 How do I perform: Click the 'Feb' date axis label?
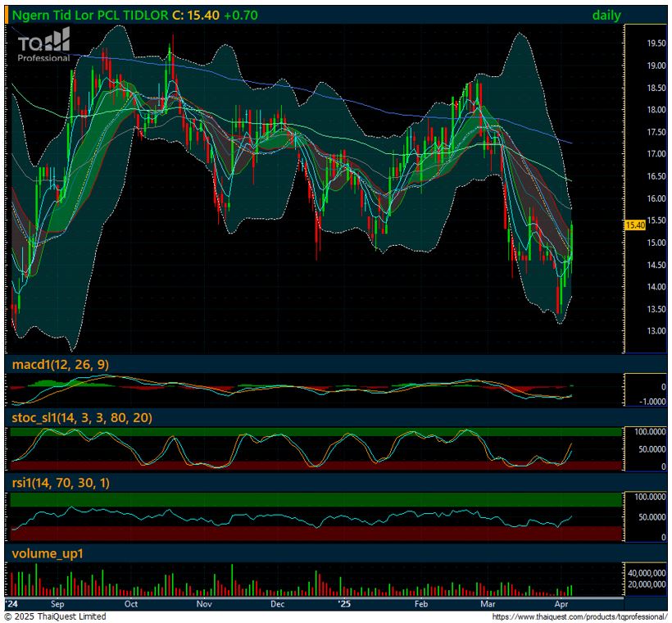(421, 604)
